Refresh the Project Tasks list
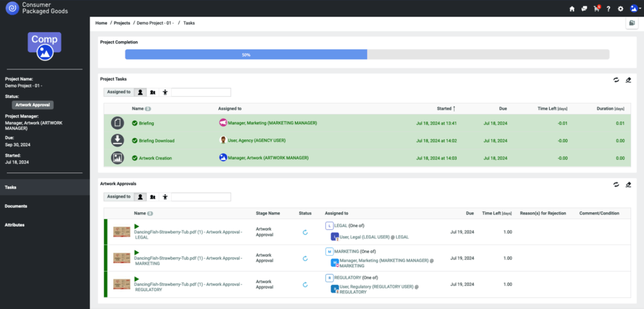 tap(616, 79)
